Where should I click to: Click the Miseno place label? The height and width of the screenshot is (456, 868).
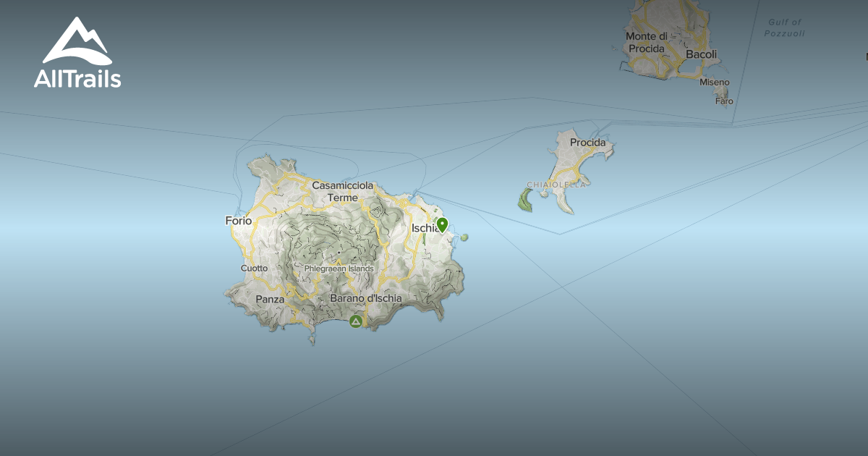[714, 83]
